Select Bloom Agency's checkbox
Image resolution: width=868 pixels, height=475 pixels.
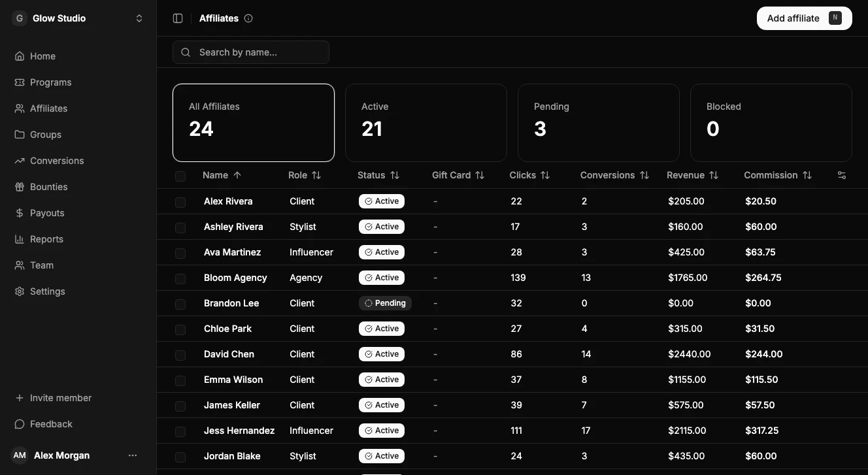pos(180,278)
